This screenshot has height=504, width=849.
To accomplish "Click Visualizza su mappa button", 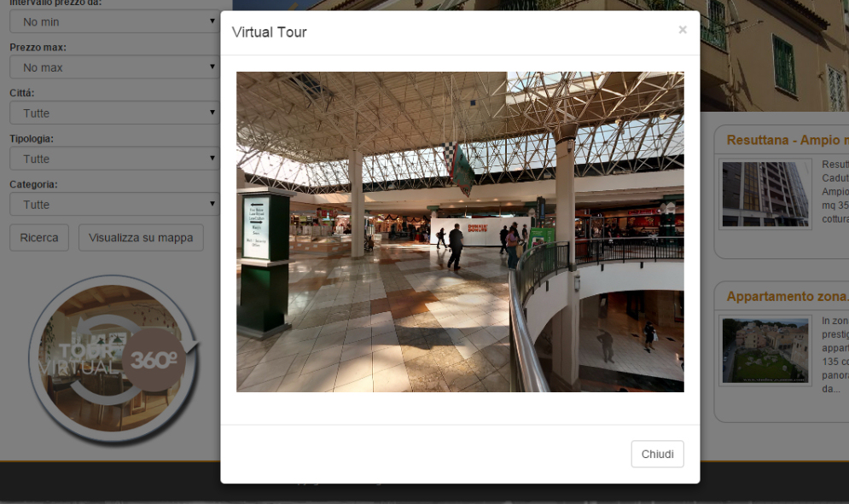I will (141, 238).
